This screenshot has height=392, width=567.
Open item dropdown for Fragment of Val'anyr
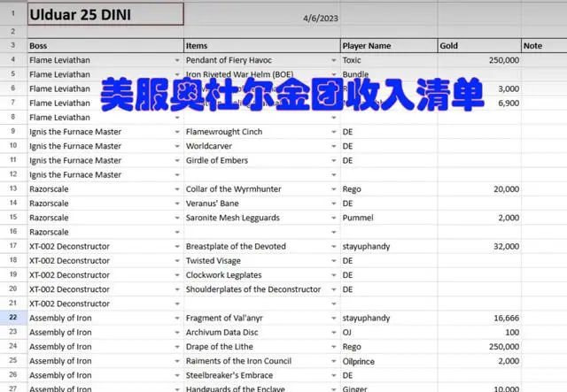point(334,319)
